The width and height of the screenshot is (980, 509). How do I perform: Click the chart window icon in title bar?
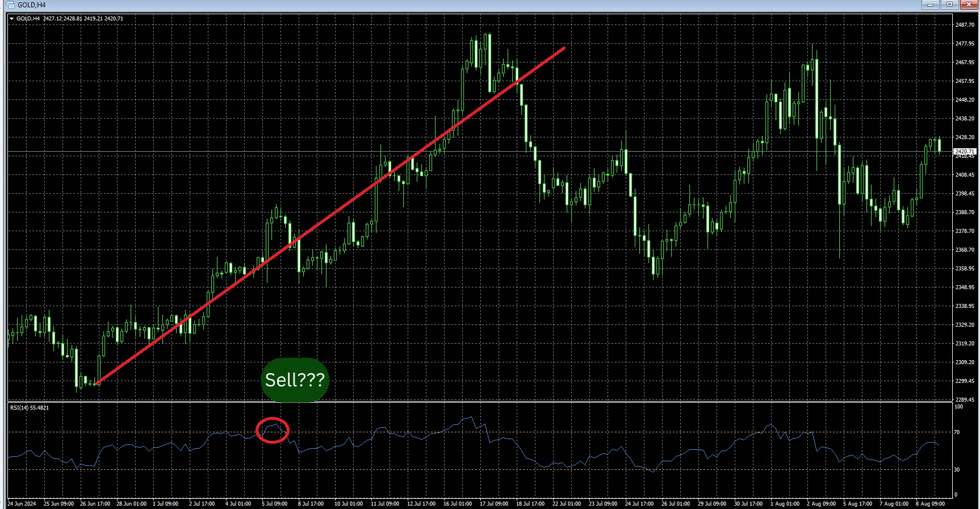[11, 5]
